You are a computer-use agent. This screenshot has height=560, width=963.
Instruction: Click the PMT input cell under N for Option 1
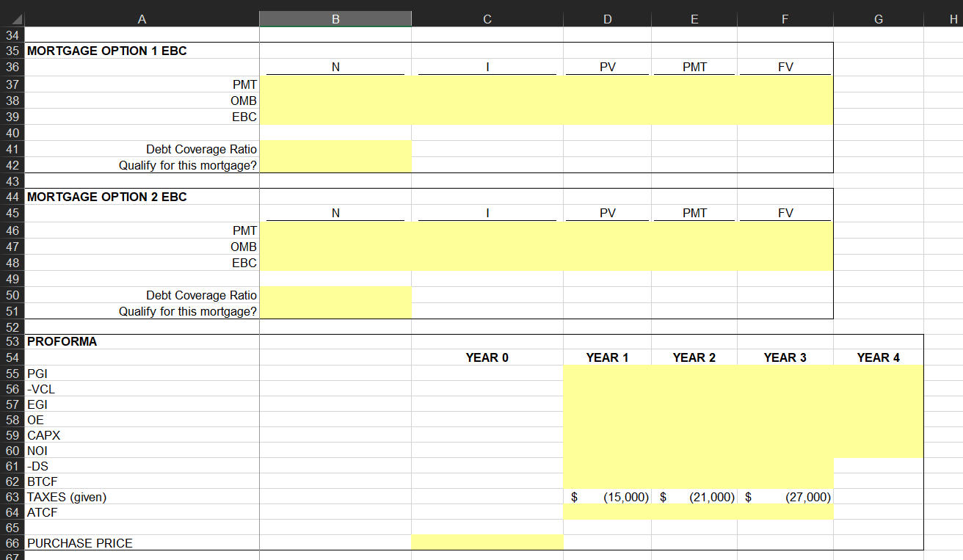(335, 84)
